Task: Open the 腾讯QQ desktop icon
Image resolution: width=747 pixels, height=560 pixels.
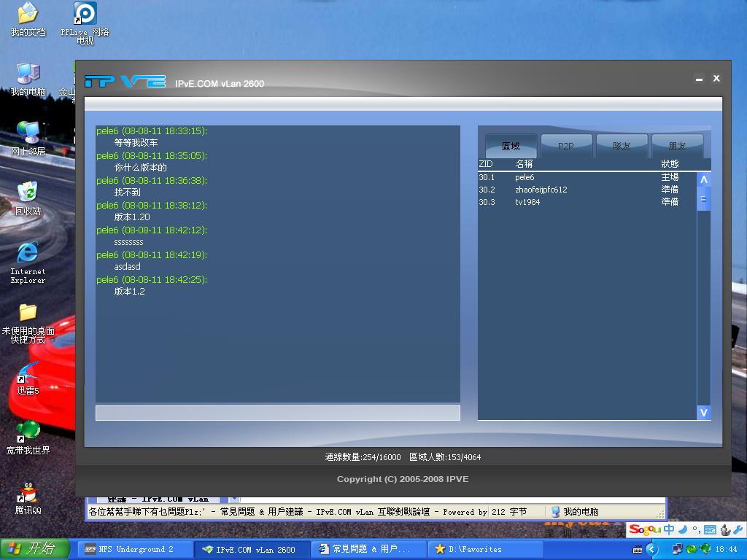Action: [x=28, y=494]
